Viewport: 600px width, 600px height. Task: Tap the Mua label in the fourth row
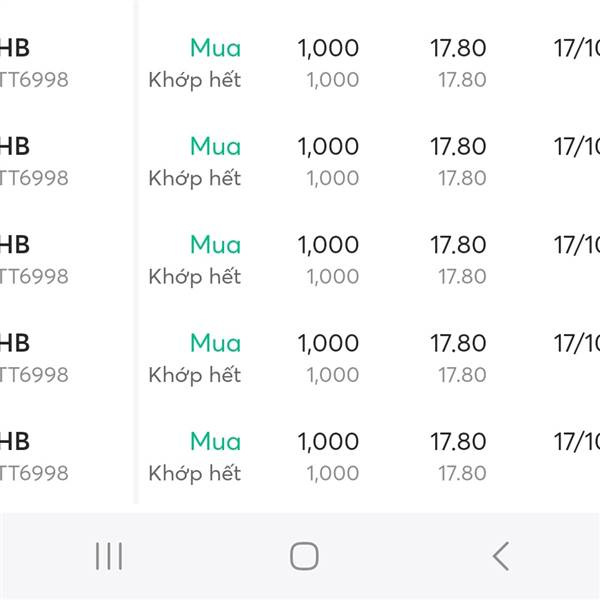[x=215, y=343]
